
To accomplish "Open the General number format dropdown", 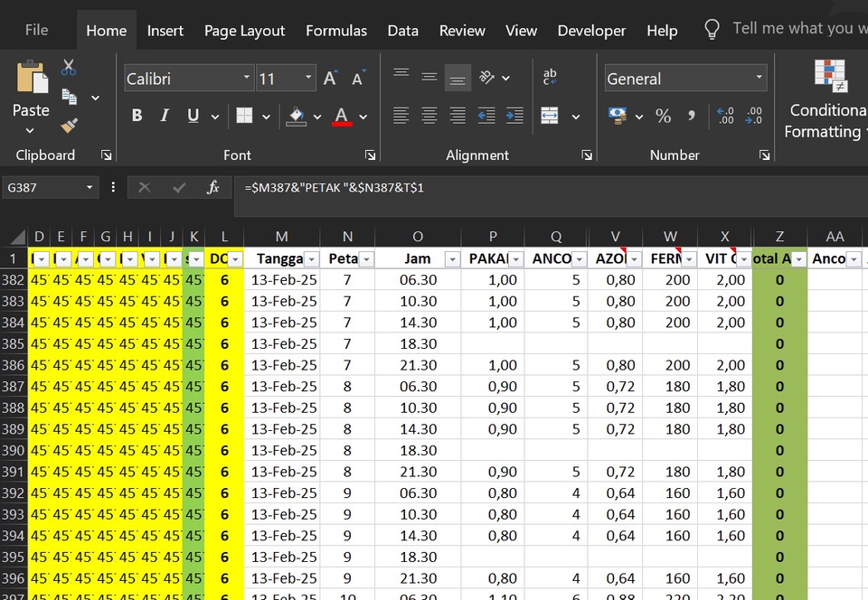I will pos(759,78).
